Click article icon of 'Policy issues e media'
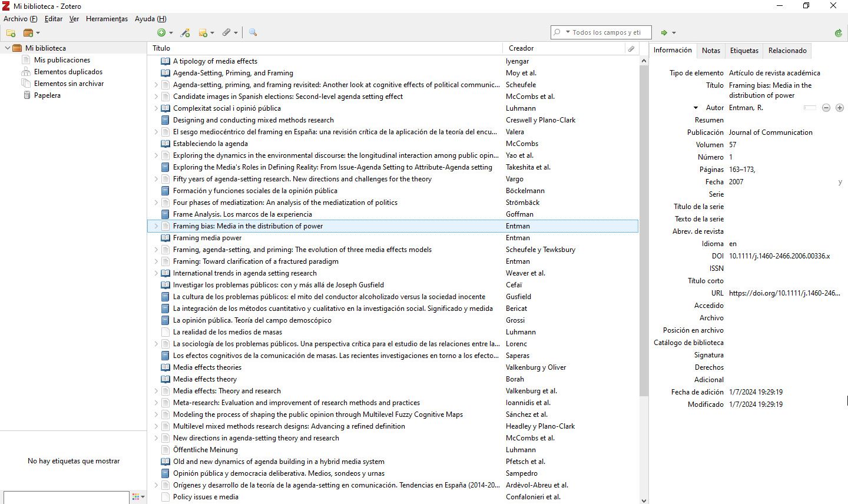This screenshot has width=848, height=504. pyautogui.click(x=165, y=497)
